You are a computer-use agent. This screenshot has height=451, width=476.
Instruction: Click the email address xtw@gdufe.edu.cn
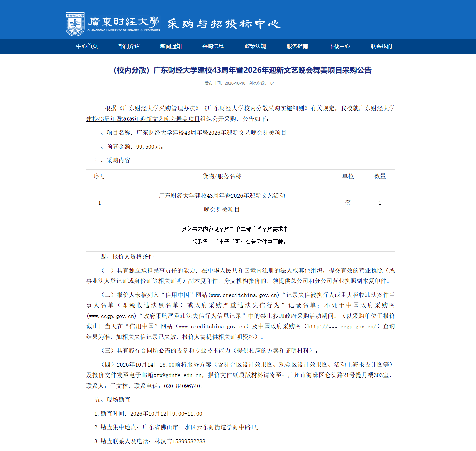[178, 375]
